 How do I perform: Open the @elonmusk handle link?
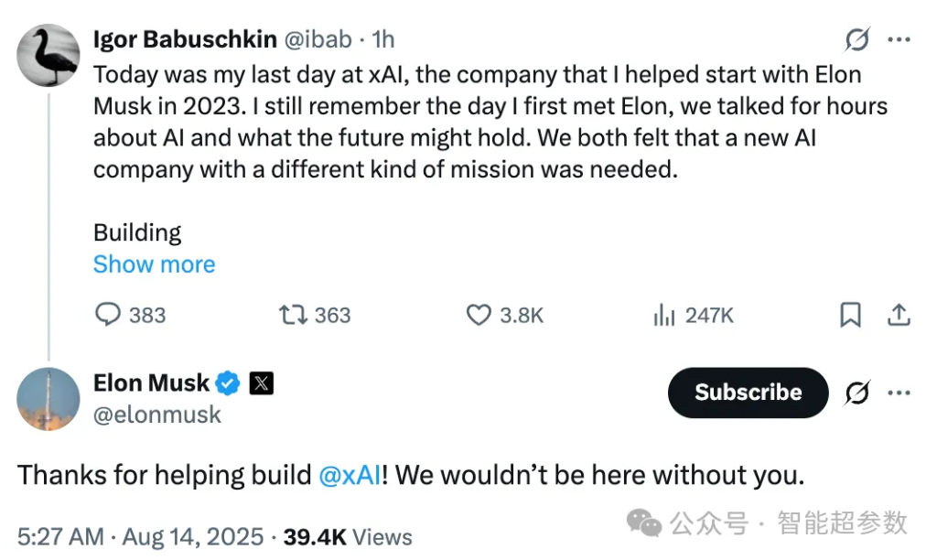pyautogui.click(x=157, y=415)
